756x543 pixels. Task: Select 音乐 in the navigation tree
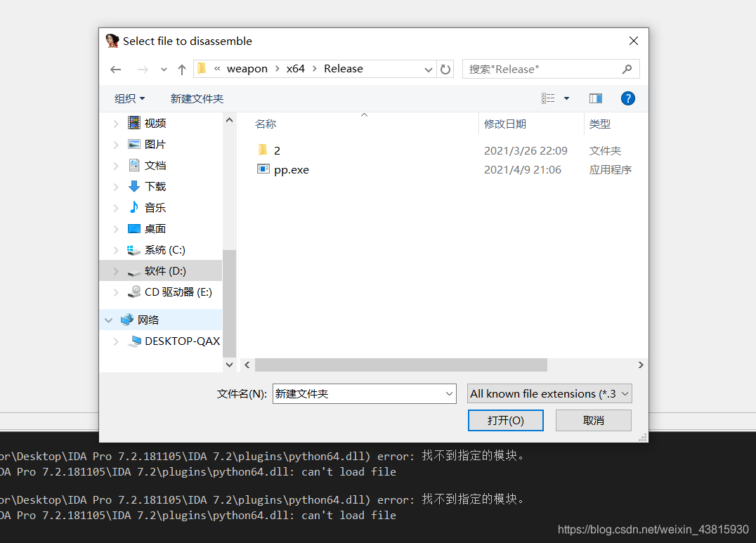coord(155,207)
